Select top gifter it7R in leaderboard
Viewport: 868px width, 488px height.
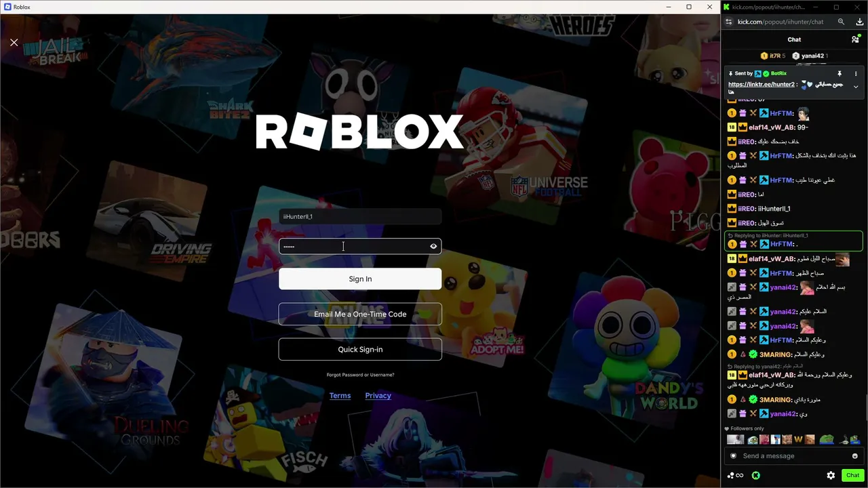coord(772,56)
